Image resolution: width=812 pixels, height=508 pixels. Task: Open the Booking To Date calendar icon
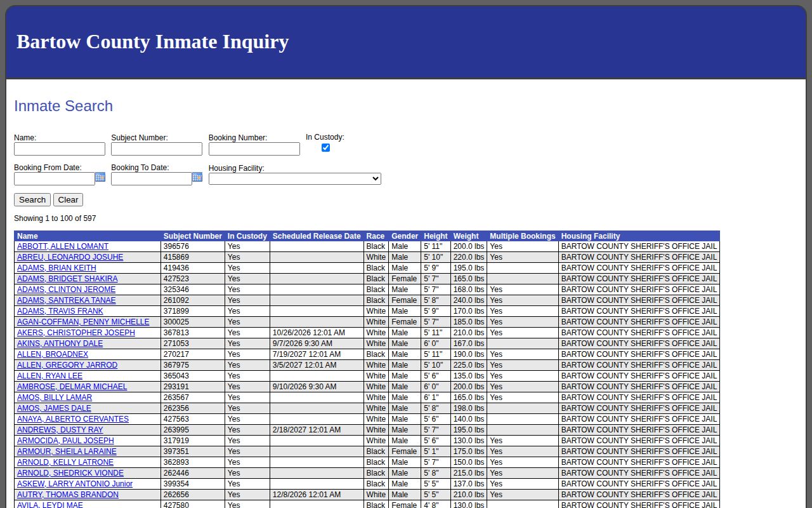197,177
